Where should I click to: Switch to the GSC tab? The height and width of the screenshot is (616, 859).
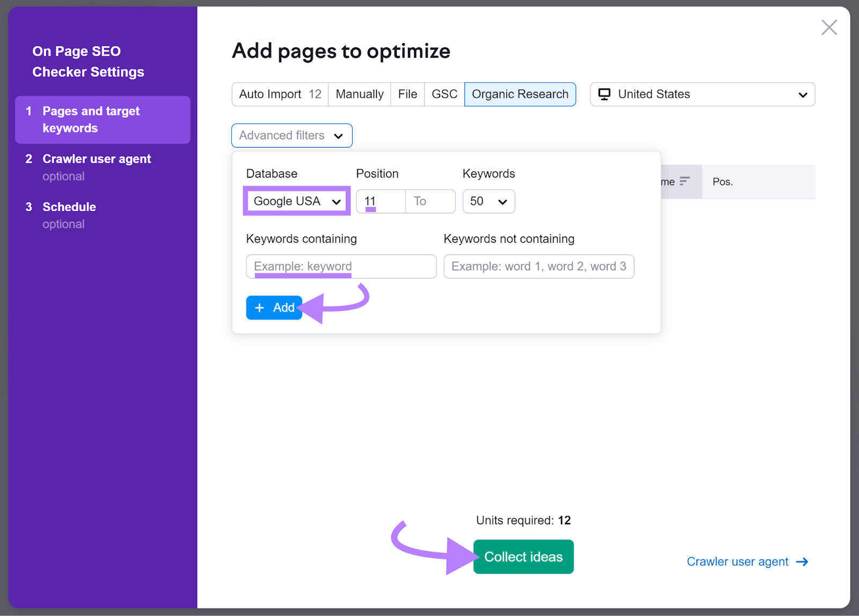click(x=443, y=94)
